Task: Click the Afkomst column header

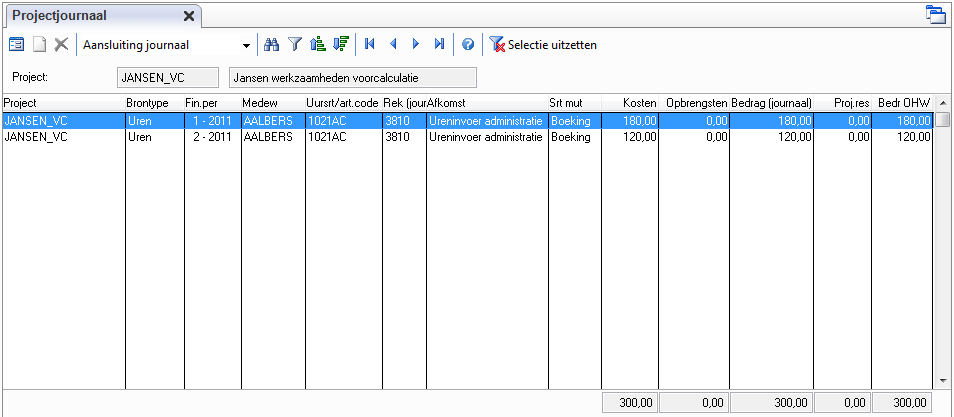Action: tap(487, 103)
